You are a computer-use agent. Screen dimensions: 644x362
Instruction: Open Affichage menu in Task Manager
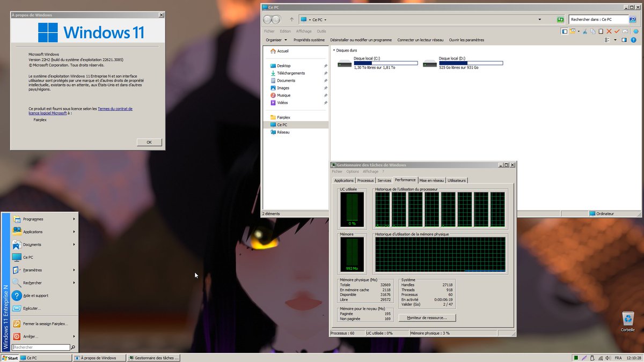point(370,172)
